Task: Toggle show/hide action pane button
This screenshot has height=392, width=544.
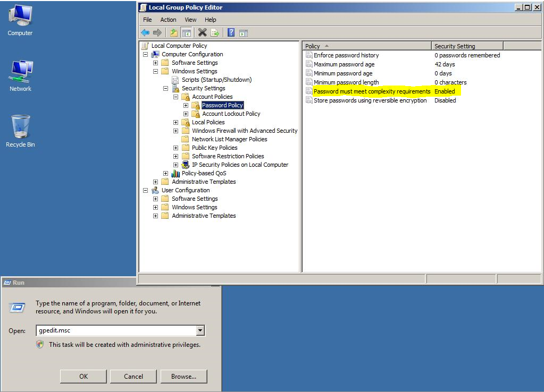Action: point(244,33)
